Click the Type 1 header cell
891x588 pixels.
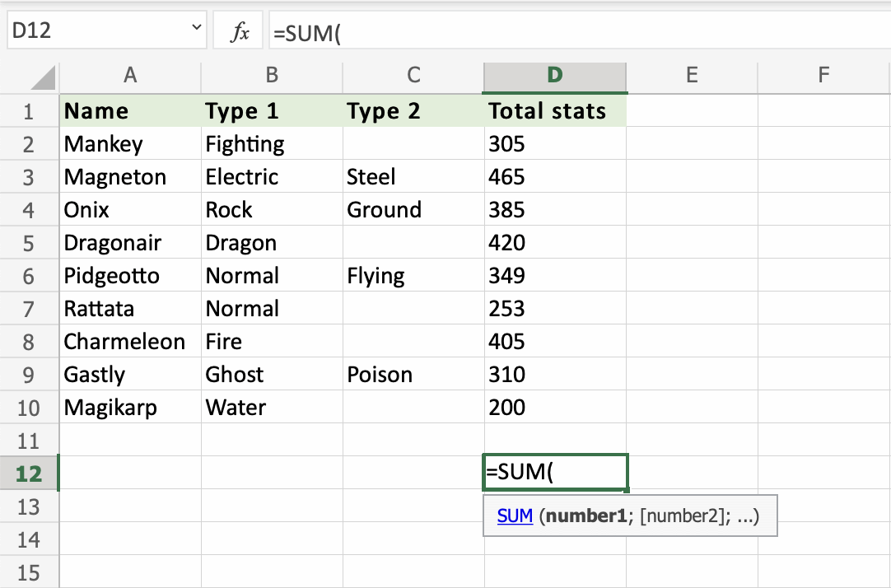click(243, 111)
